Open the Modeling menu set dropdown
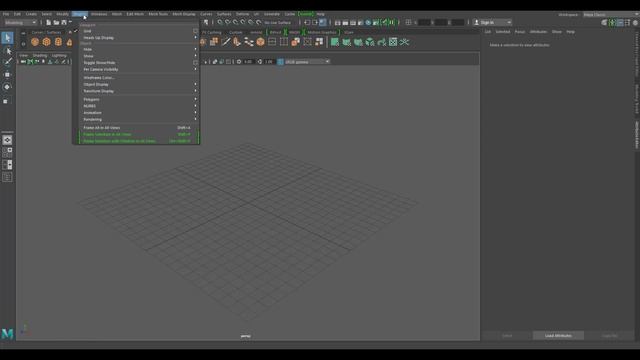 (x=20, y=22)
